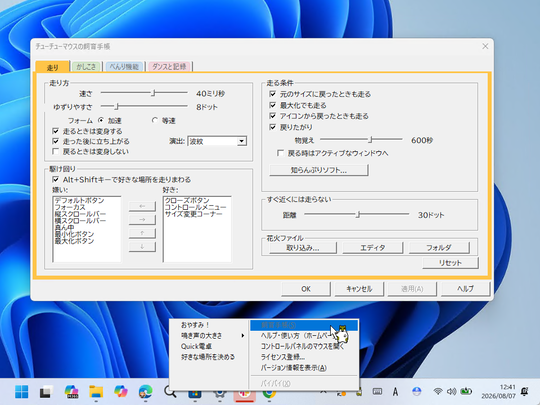The width and height of the screenshot is (540, 405).
Task: Launch Microsoft Edge from the taskbar
Action: (x=145, y=392)
